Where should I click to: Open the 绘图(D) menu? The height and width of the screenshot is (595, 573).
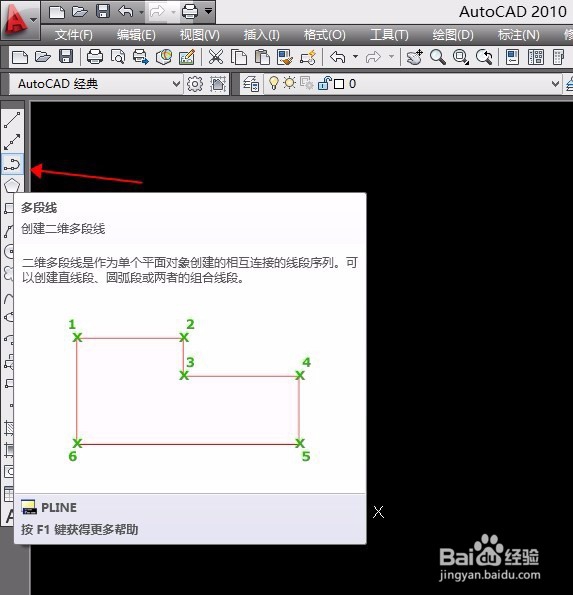click(x=453, y=35)
